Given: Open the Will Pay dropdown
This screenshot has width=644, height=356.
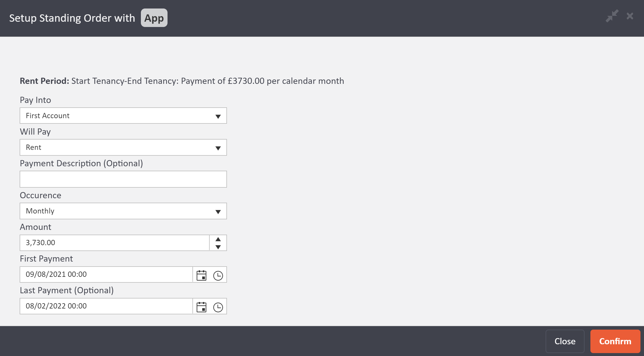Looking at the screenshot, I should 218,148.
